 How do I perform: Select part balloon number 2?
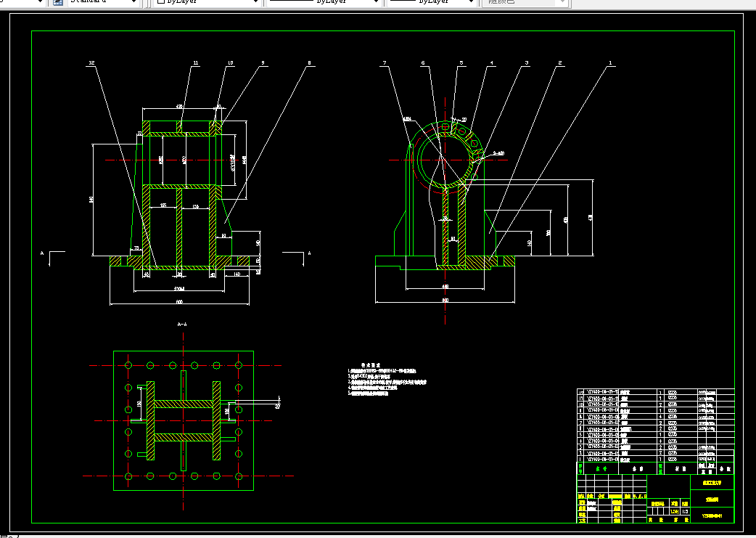pyautogui.click(x=560, y=63)
